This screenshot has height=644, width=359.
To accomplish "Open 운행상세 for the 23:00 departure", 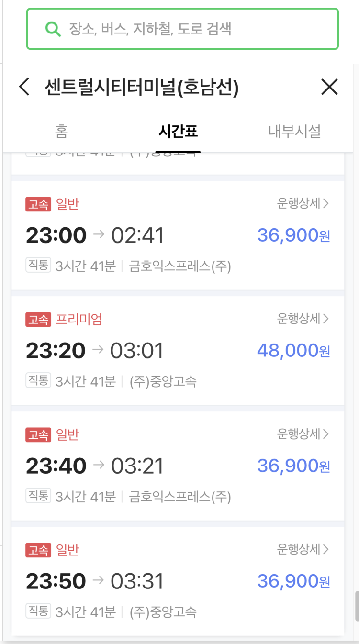I will pos(303,204).
